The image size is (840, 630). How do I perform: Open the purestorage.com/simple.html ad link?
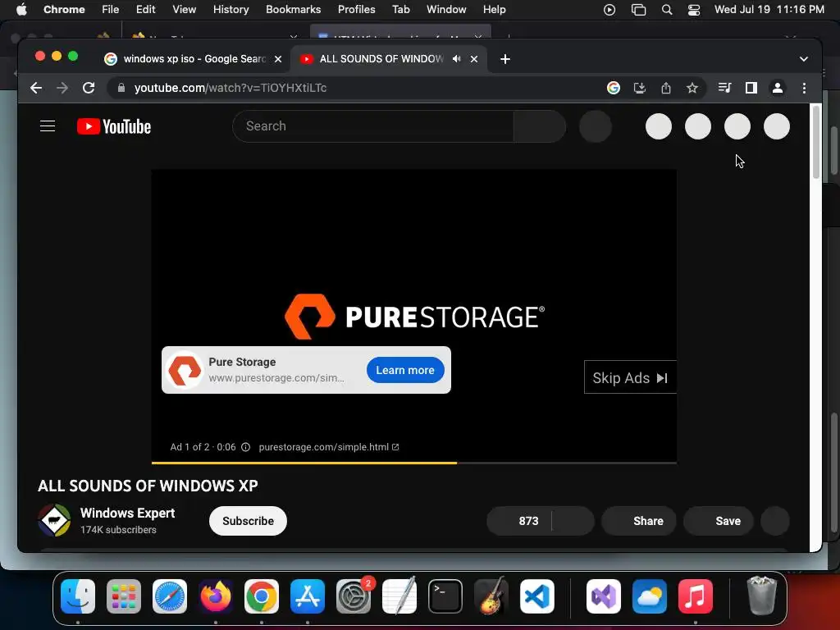tap(328, 447)
